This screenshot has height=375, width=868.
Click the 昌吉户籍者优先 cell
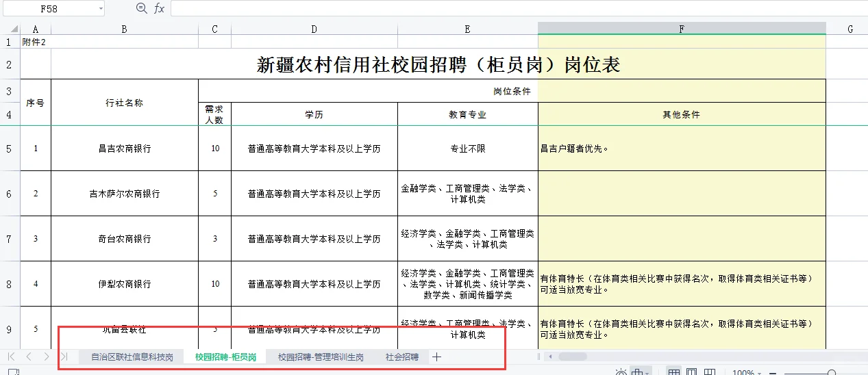[682, 148]
